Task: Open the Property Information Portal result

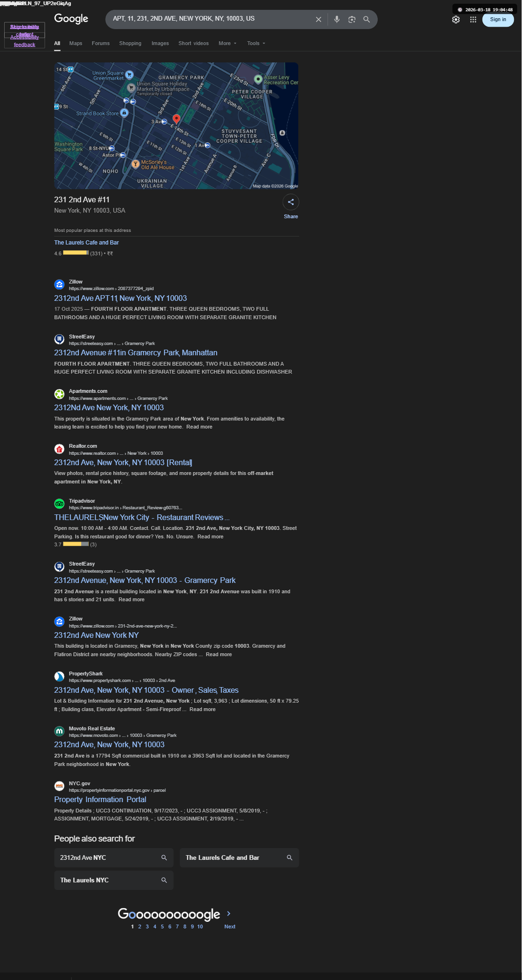Action: (x=100, y=799)
